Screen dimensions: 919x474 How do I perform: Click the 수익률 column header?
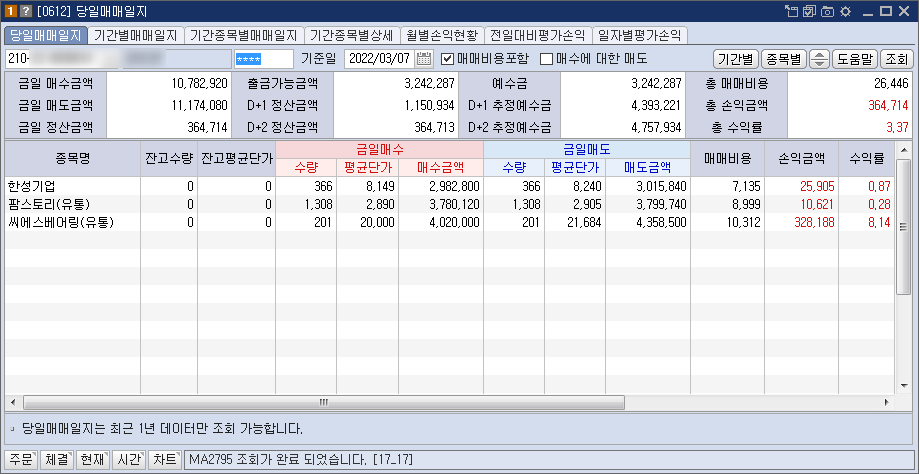coord(866,158)
